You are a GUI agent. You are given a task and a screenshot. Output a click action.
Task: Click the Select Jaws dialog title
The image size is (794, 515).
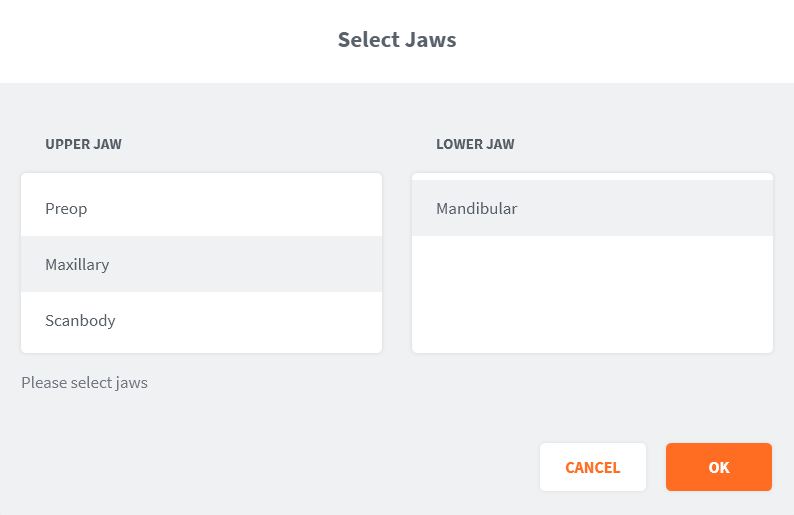pyautogui.click(x=397, y=40)
